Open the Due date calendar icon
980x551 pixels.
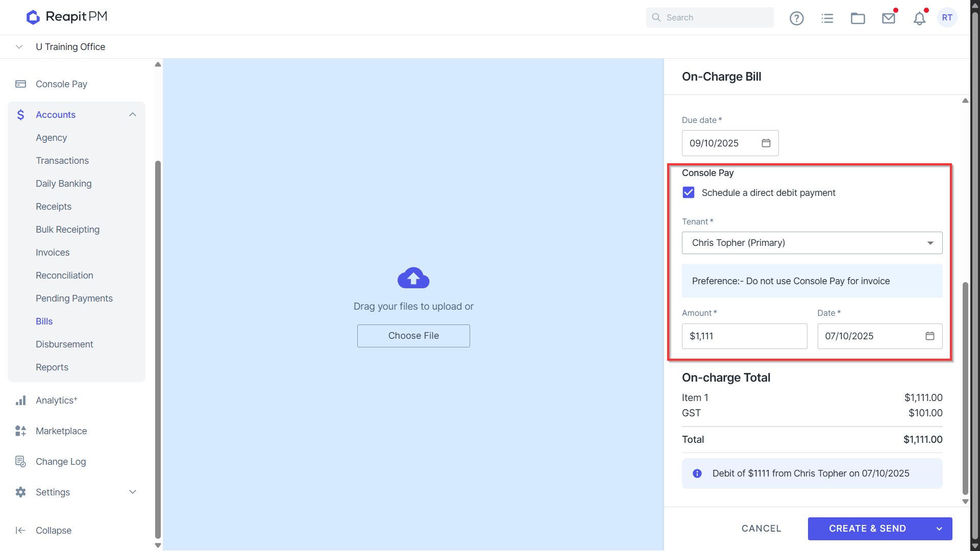[766, 143]
